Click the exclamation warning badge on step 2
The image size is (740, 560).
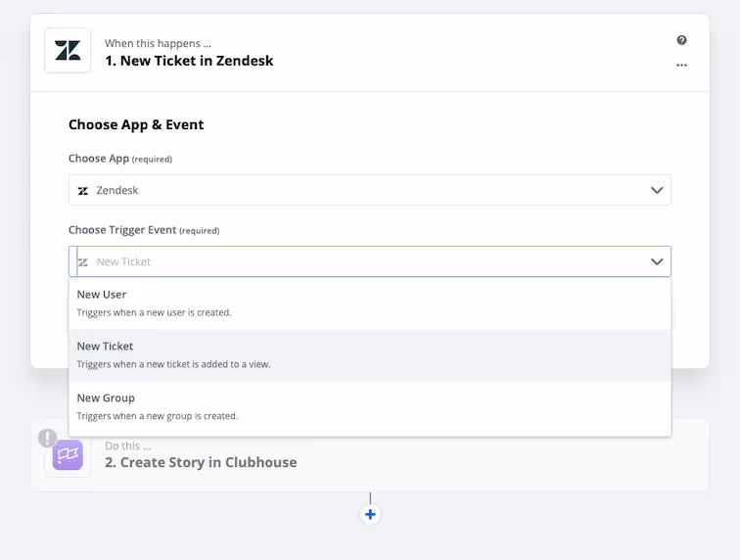pos(47,438)
